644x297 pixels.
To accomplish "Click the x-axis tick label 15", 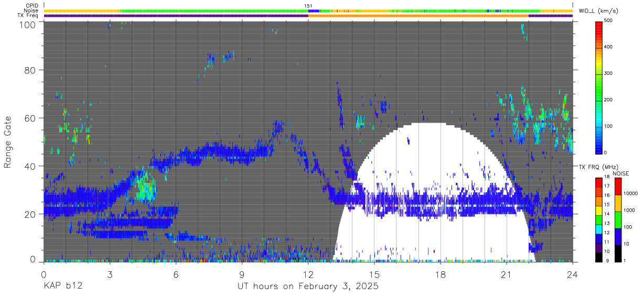I will coord(374,274).
